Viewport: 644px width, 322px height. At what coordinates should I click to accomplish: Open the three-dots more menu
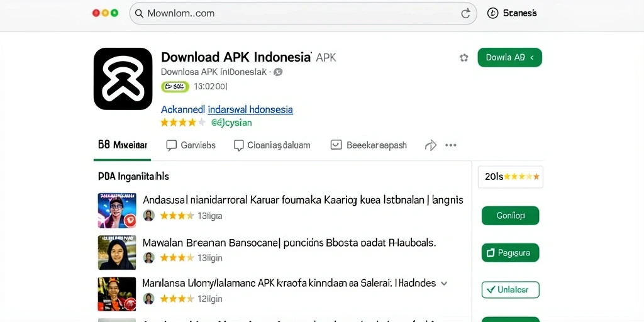450,145
